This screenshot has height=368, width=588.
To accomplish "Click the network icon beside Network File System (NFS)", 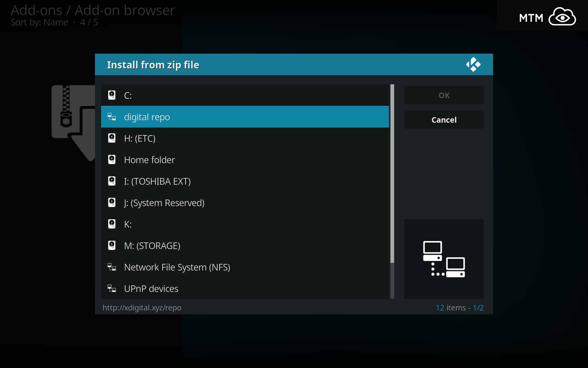I will 112,267.
